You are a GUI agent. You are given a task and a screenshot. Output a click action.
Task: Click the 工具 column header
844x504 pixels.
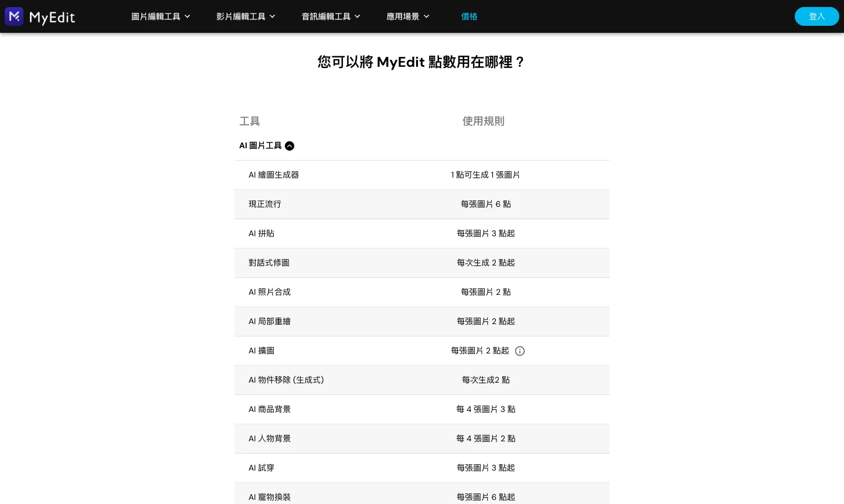[250, 121]
